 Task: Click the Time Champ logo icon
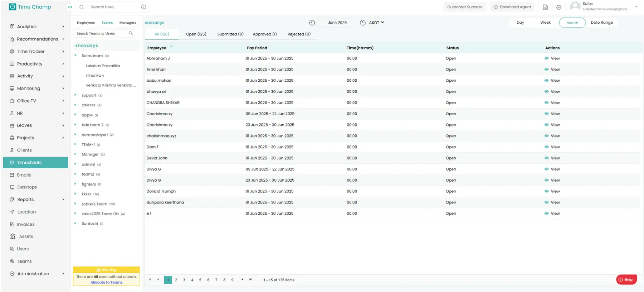[13, 7]
